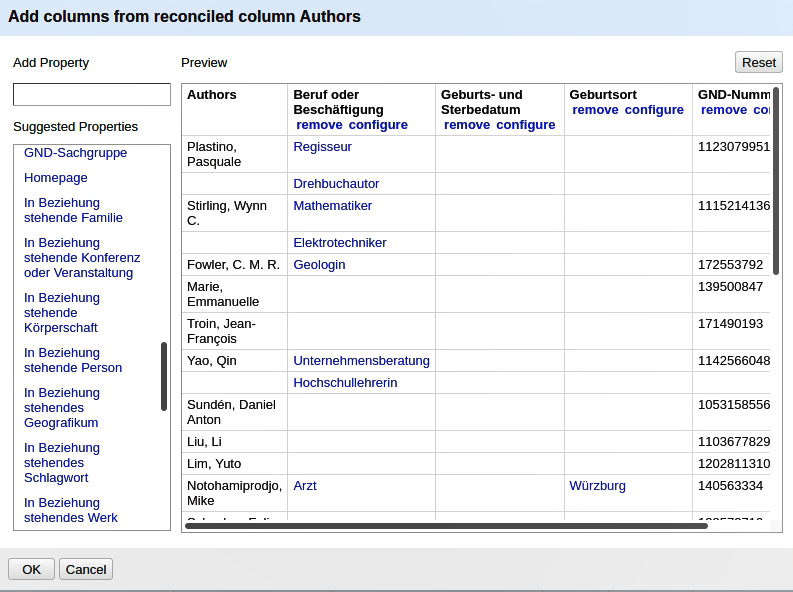Click the preview table horizontal scrollbar
The width and height of the screenshot is (793, 592).
point(447,526)
